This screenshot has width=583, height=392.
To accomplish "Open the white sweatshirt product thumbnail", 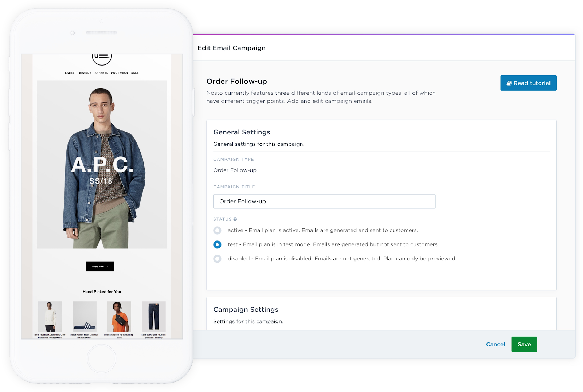I will tap(50, 317).
